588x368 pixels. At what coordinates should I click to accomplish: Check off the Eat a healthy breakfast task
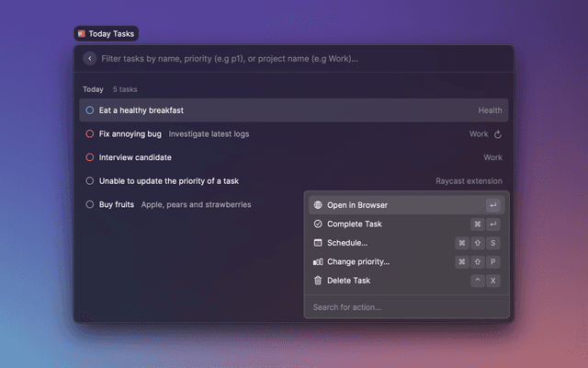click(89, 110)
